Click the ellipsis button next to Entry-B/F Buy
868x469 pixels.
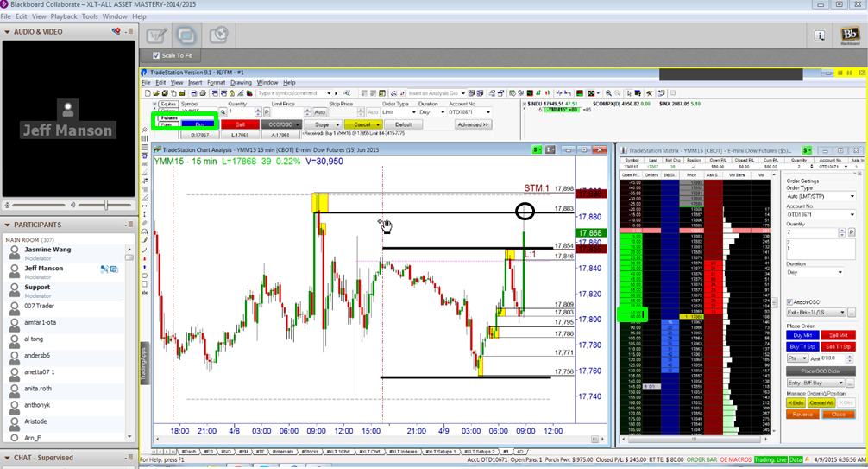click(850, 383)
